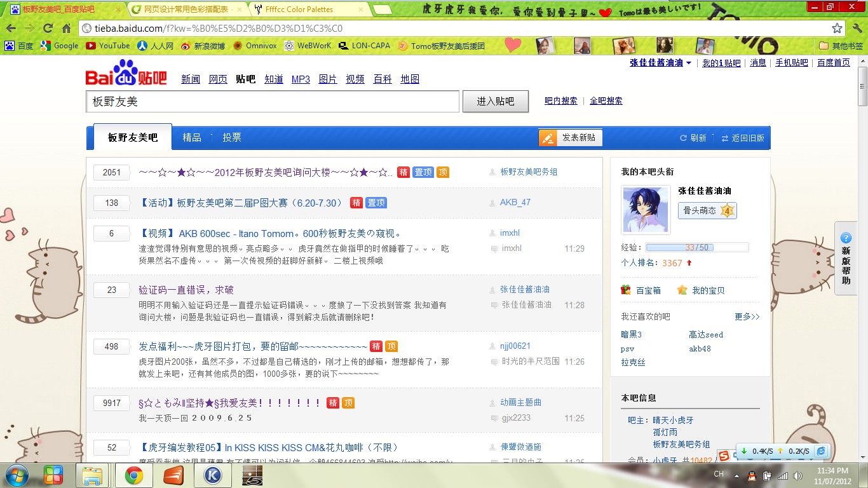
Task: Open the LON-CAPA bookmark
Action: [x=365, y=46]
